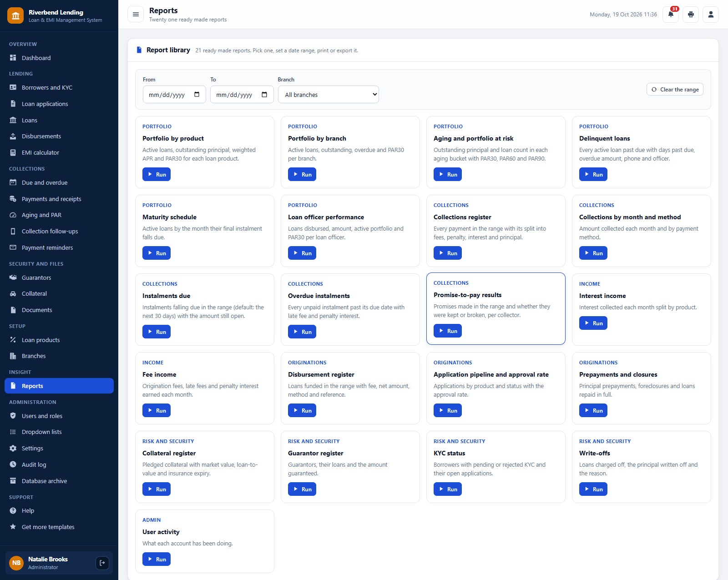Open calendar picker in the From date field
This screenshot has height=580, width=728.
pyautogui.click(x=197, y=95)
